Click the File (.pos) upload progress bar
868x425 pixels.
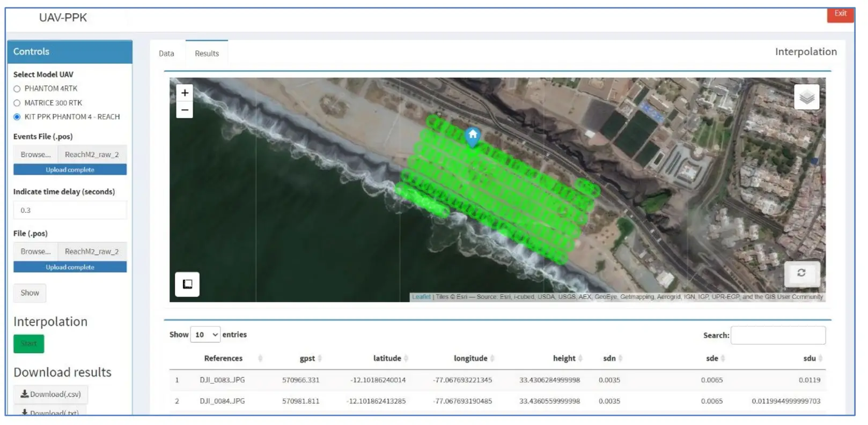click(x=70, y=267)
